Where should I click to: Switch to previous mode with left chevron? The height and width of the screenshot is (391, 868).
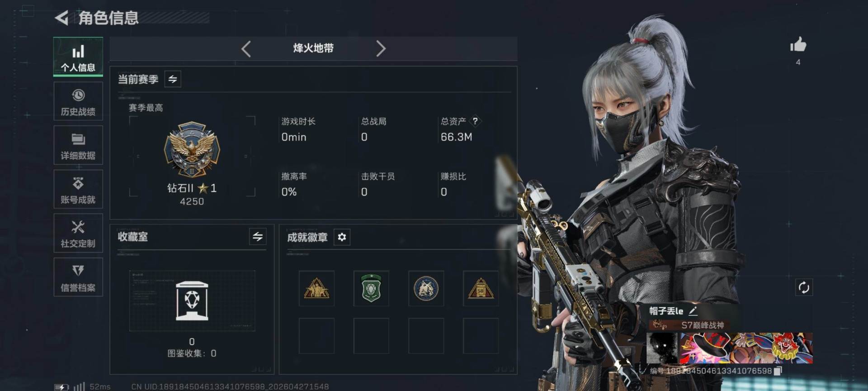246,48
